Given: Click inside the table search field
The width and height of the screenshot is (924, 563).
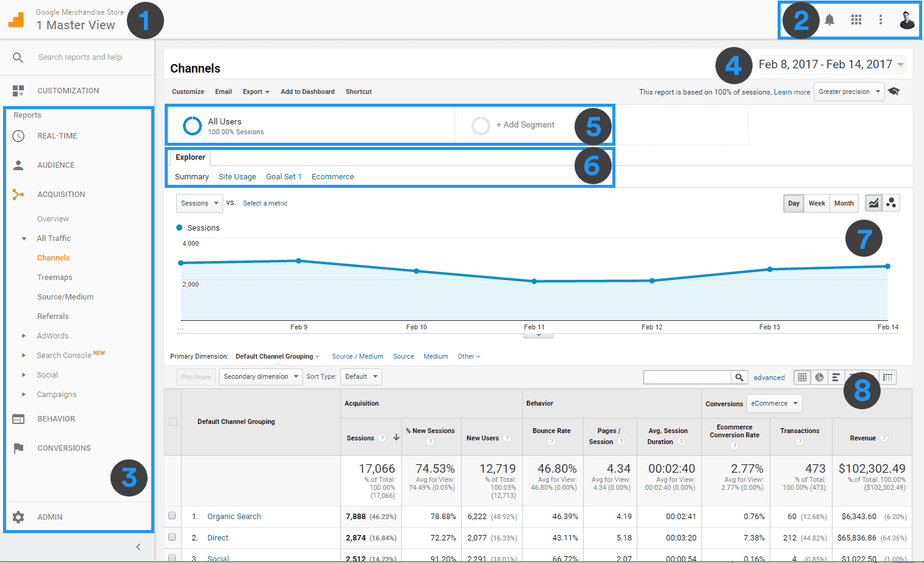Looking at the screenshot, I should click(x=686, y=377).
